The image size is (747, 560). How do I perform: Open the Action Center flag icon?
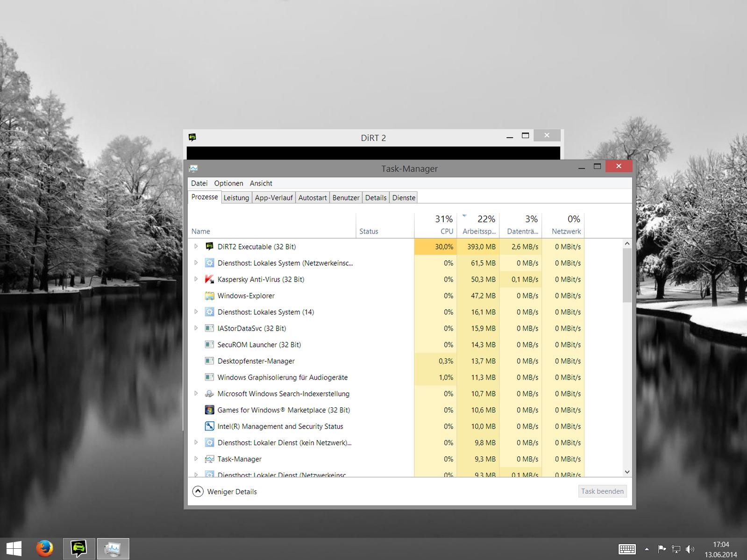tap(662, 549)
